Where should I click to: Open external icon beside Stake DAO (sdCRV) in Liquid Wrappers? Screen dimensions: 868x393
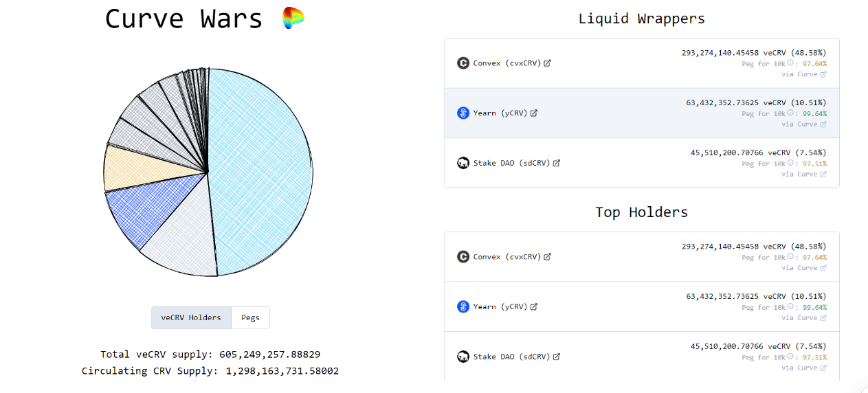[x=557, y=164]
